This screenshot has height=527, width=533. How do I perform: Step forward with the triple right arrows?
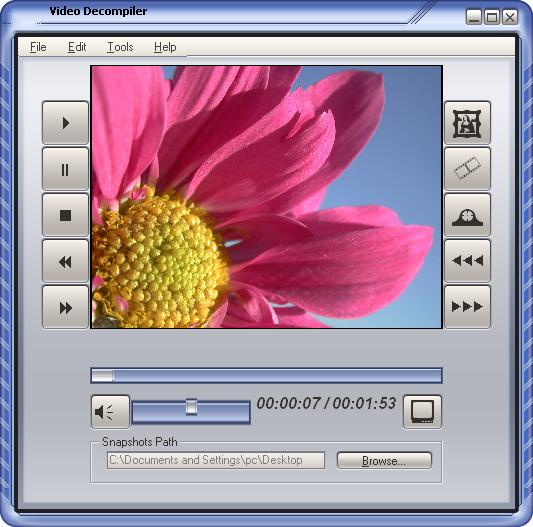(467, 307)
